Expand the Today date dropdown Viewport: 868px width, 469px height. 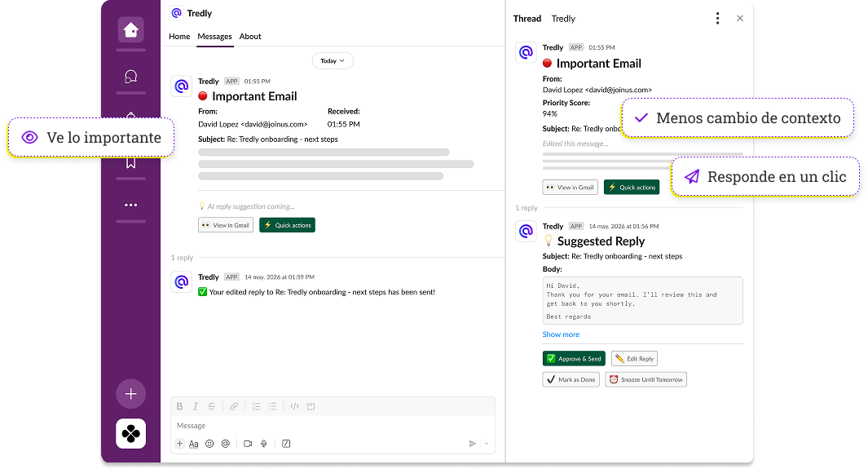pos(333,60)
